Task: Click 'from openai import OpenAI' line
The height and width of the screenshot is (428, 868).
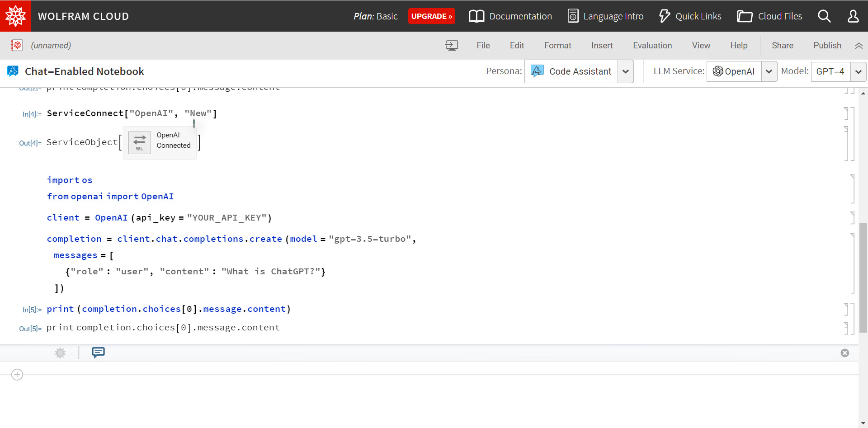Action: 110,197
